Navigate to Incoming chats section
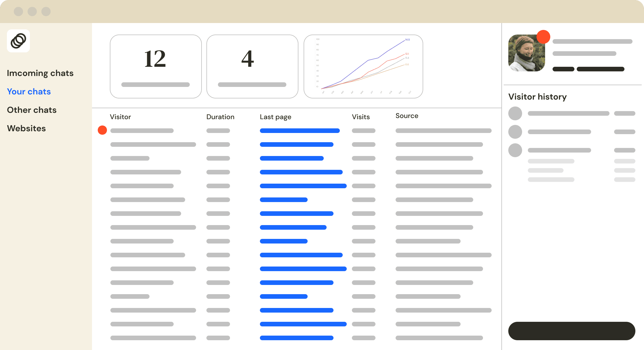 (41, 73)
